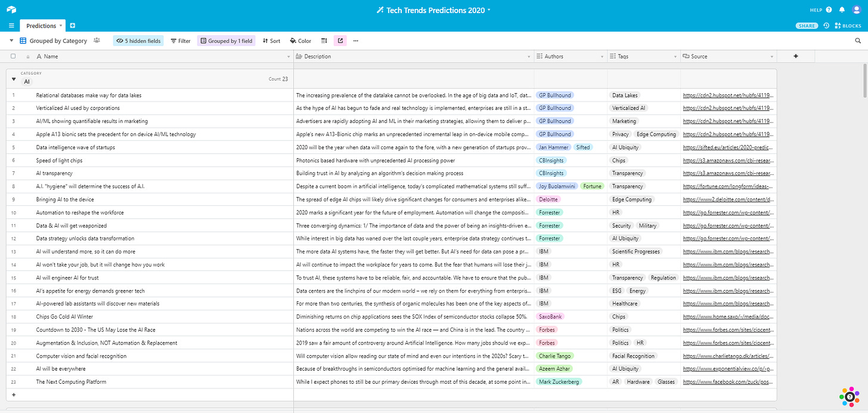Viewport: 868px width, 413px height.
Task: Open the Description column dropdown arrow
Action: point(529,57)
